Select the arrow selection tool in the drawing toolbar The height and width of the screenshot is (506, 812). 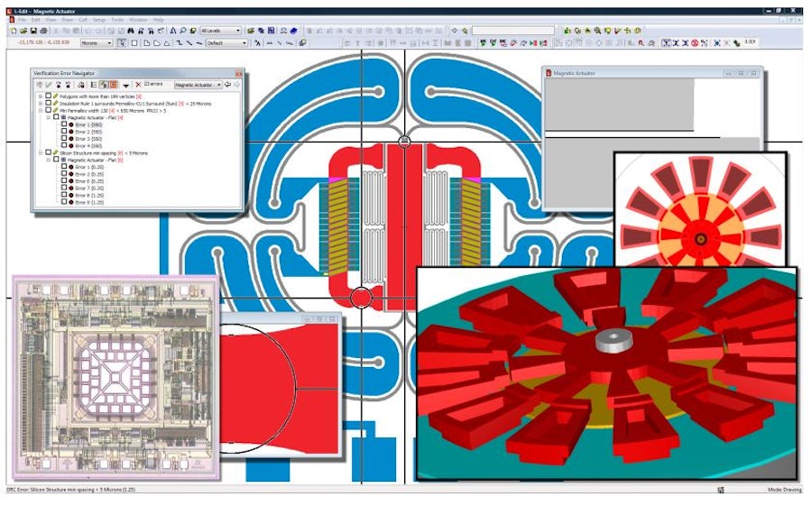pyautogui.click(x=122, y=43)
